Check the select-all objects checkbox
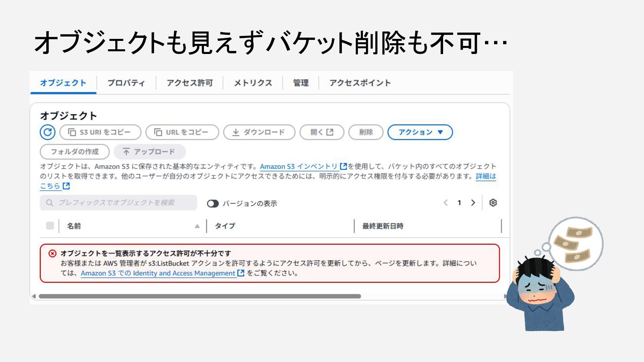The width and height of the screenshot is (644, 362). coord(50,226)
